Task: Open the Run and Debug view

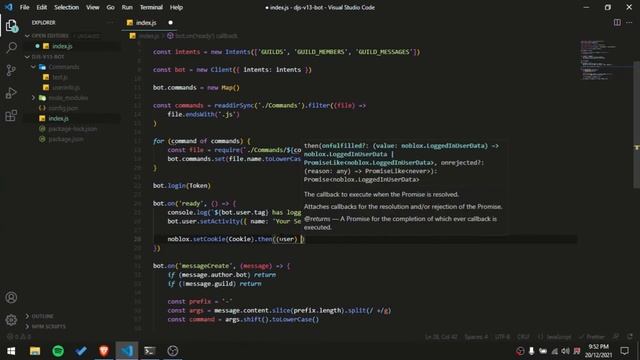Action: [x=11, y=93]
